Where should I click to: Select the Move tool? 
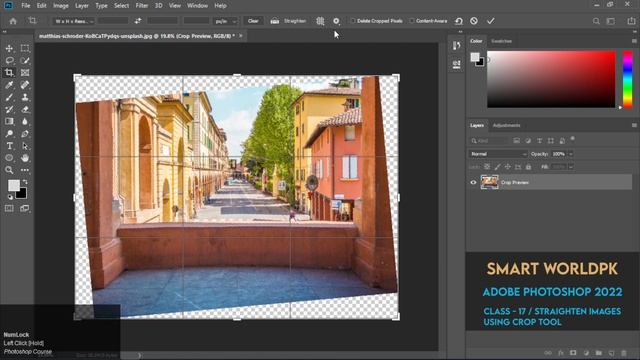click(x=9, y=48)
